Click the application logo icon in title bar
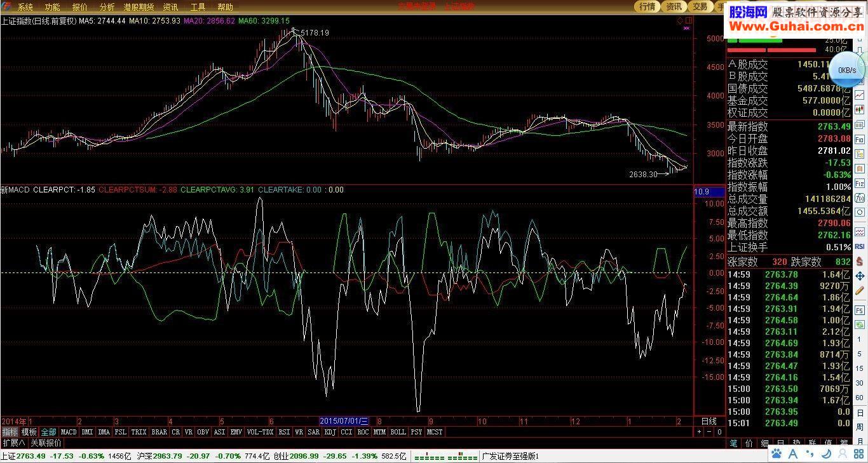Screen dimensions: 868x463 pos(6,7)
